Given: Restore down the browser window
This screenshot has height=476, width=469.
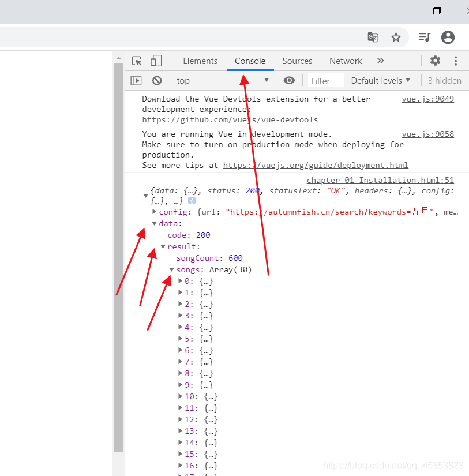Looking at the screenshot, I should tap(437, 10).
